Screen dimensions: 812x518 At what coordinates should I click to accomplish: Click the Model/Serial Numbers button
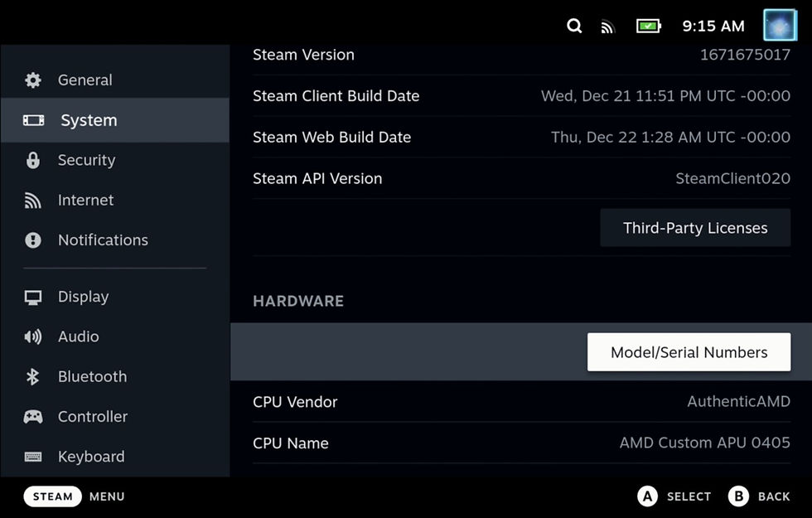689,352
